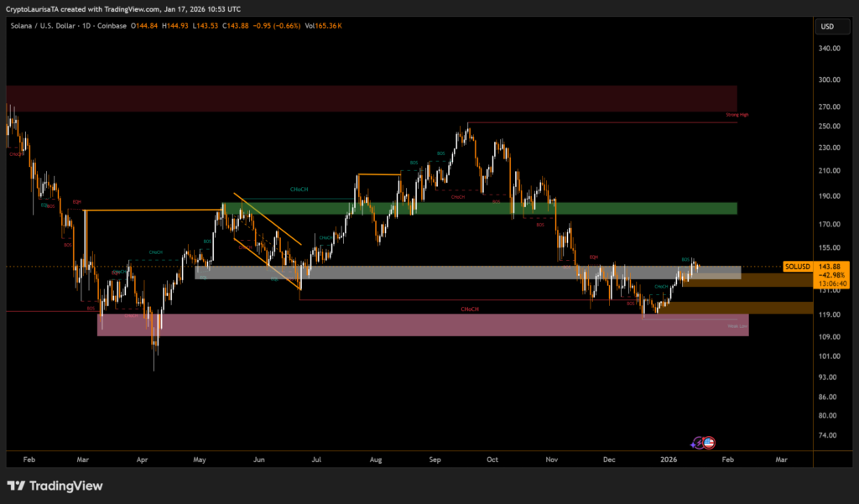Click the 13:06:40 candle countdown timer
This screenshot has height=504, width=859.
[x=831, y=283]
